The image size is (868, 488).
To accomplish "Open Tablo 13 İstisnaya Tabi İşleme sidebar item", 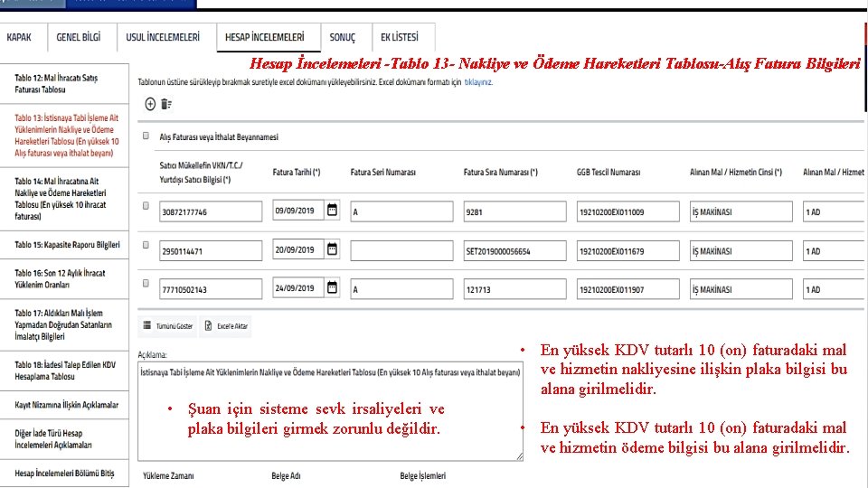I will [x=64, y=136].
